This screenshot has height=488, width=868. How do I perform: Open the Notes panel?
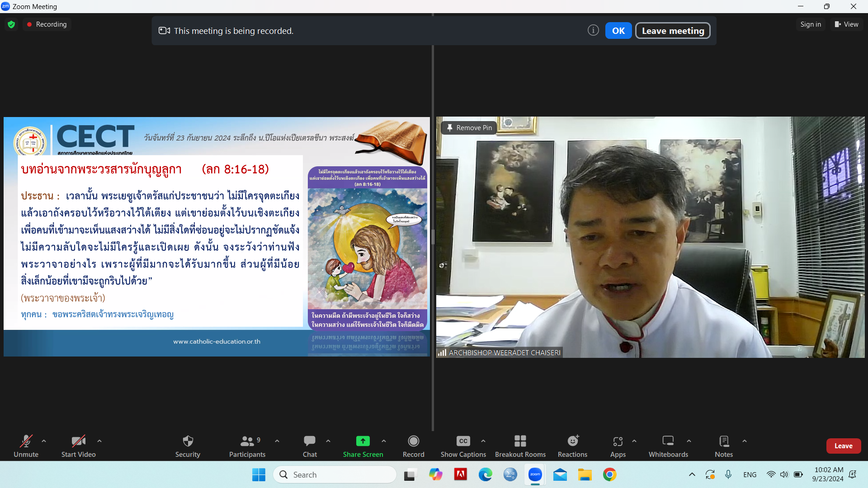[724, 446]
